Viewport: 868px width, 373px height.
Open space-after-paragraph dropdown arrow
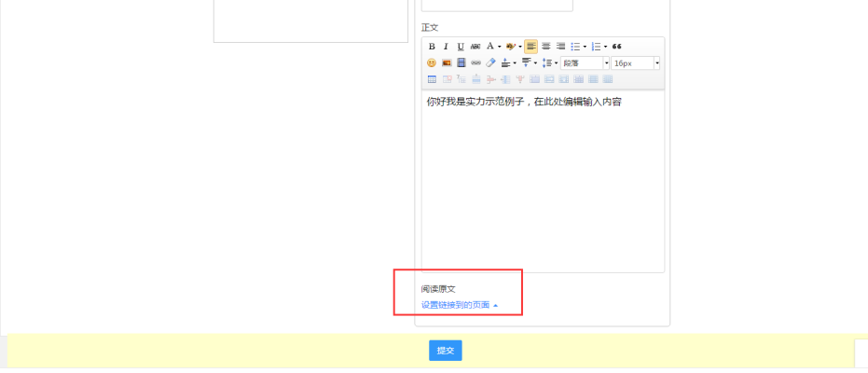(x=535, y=63)
